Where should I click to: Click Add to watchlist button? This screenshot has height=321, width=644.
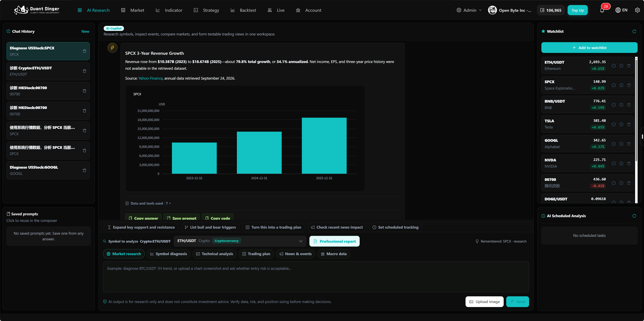point(589,48)
